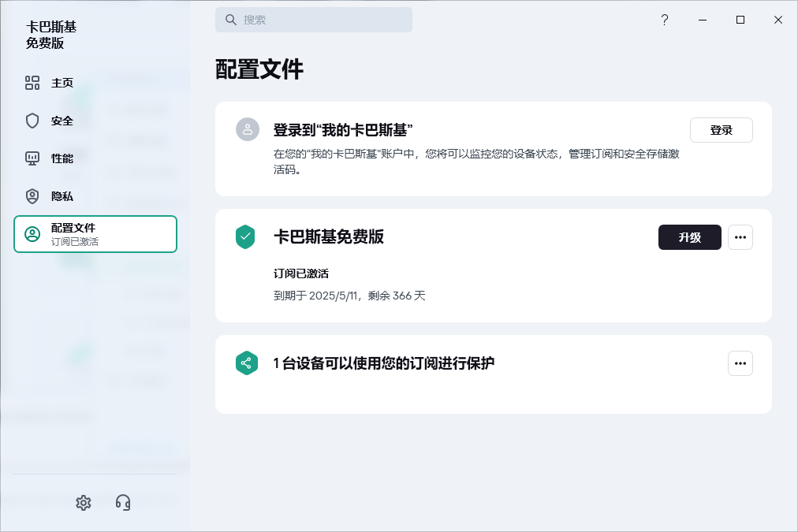Open the 隐私 privacy page
Viewport: 798px width, 532px height.
pos(32,195)
